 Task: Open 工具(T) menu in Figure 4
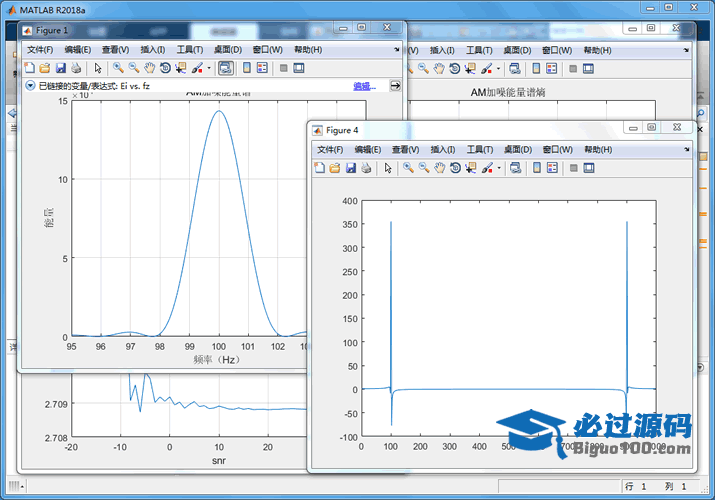[479, 149]
